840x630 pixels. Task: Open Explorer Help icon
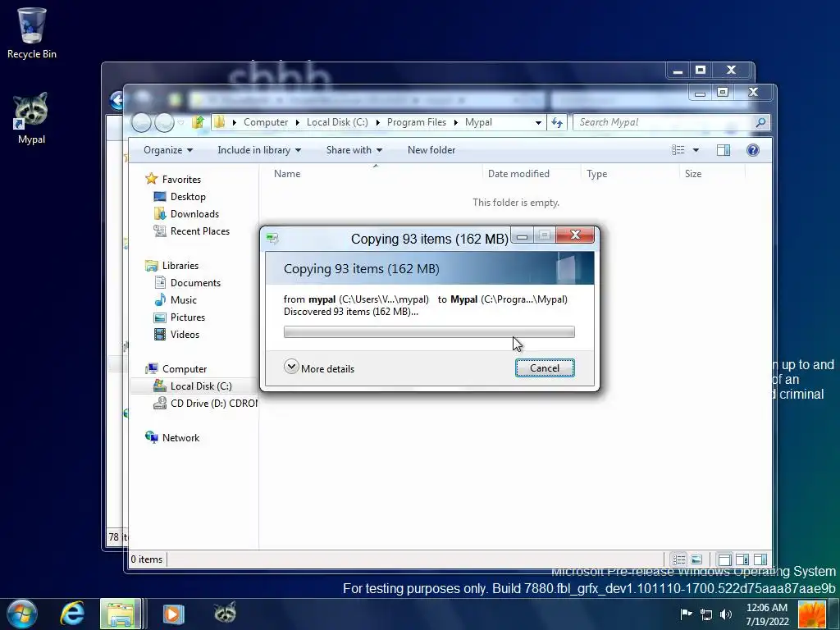tap(753, 150)
